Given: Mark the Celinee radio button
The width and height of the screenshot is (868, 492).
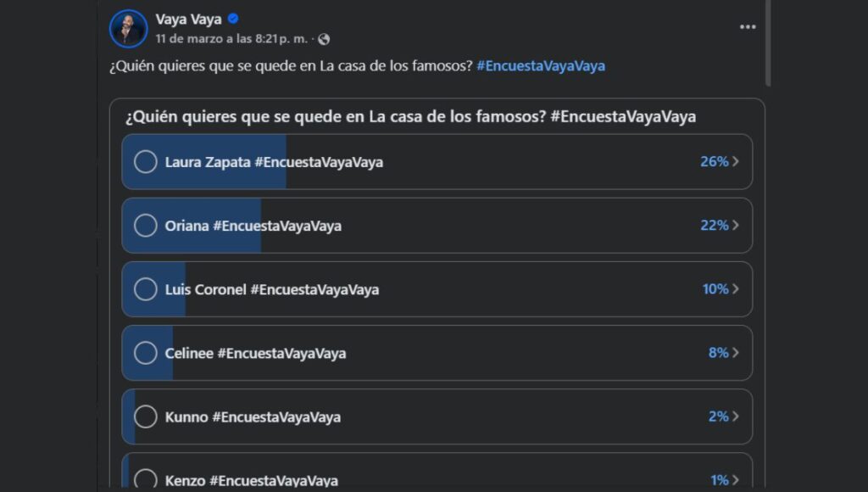Looking at the screenshot, I should click(146, 353).
